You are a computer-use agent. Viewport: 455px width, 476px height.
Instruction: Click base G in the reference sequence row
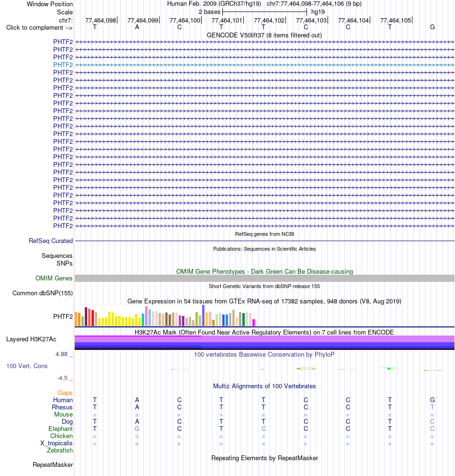[432, 27]
